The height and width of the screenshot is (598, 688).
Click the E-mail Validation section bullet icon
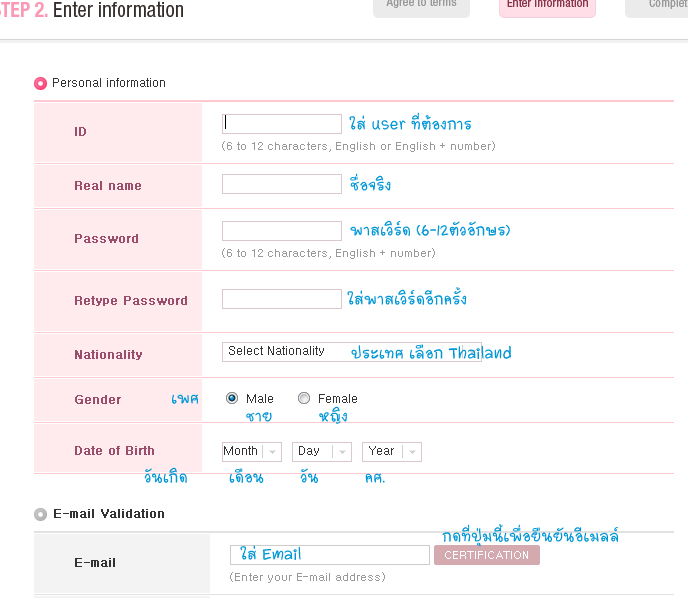point(40,514)
